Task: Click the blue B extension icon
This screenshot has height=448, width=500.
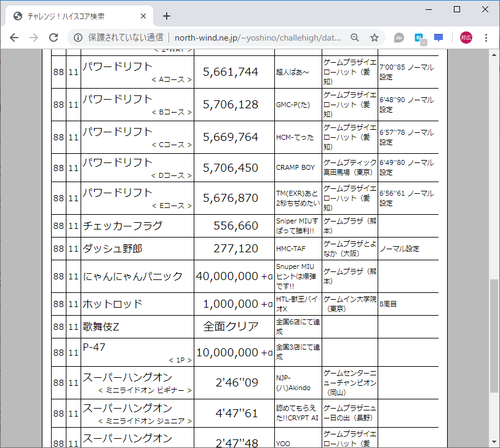Action: (418, 38)
